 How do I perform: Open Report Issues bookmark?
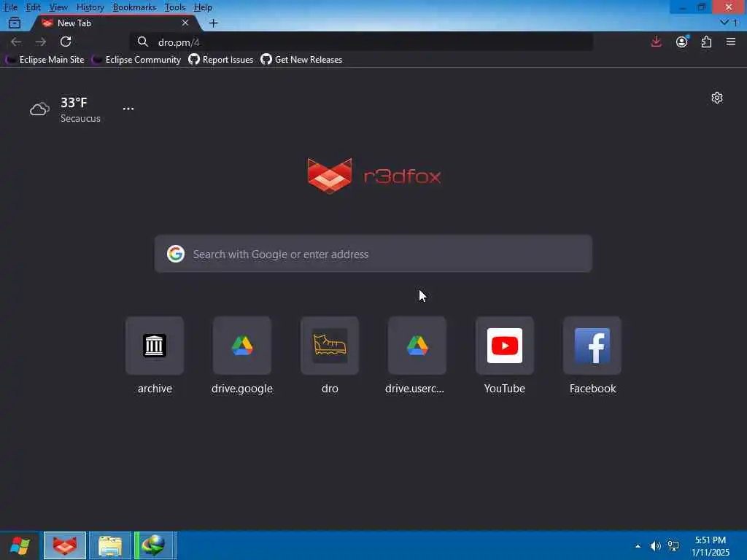221,60
